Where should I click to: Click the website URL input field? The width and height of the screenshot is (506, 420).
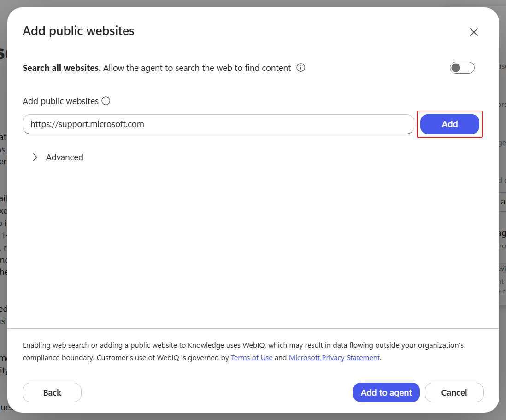pyautogui.click(x=218, y=124)
